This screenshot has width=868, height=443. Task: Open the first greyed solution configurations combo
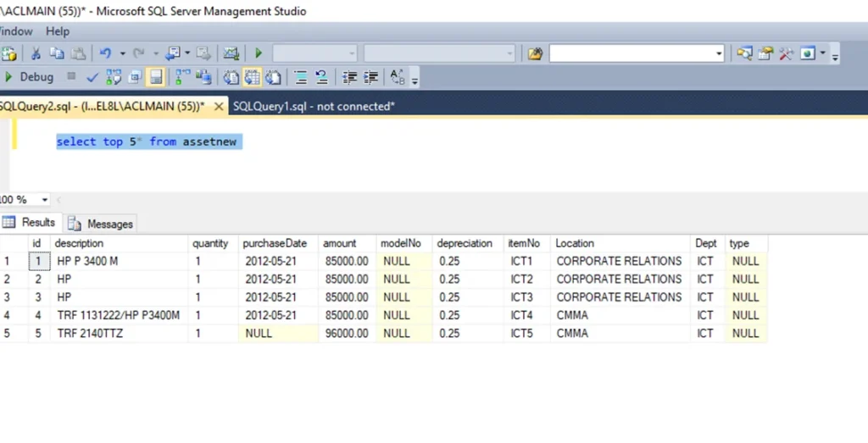315,53
